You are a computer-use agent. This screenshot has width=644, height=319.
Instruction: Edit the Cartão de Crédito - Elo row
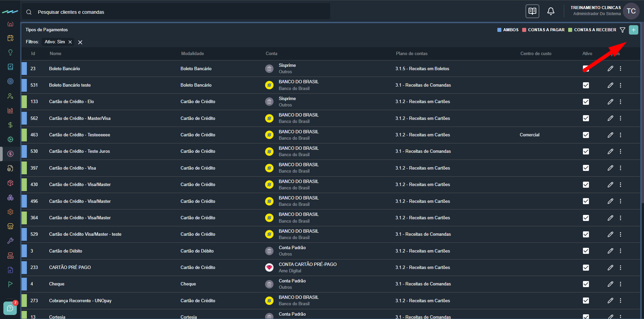[610, 102]
